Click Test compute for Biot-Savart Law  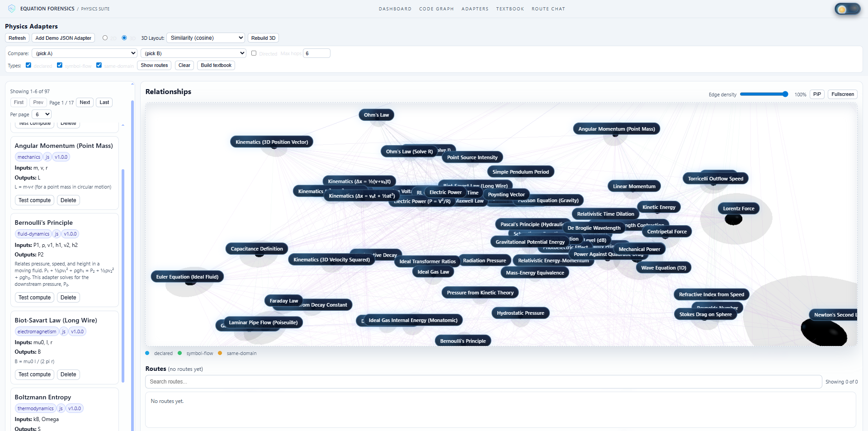35,374
